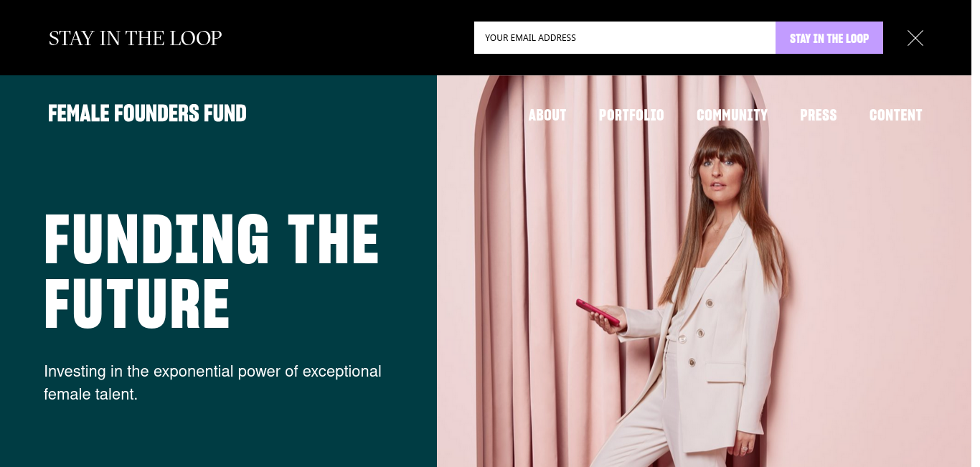Image resolution: width=980 pixels, height=467 pixels.
Task: Click the word 'FUNDING' in the headline
Action: pyautogui.click(x=156, y=241)
